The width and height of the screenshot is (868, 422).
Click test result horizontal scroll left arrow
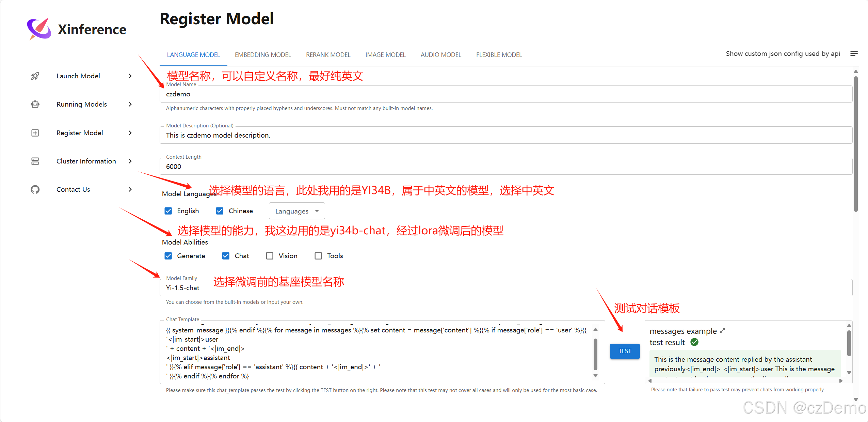650,381
